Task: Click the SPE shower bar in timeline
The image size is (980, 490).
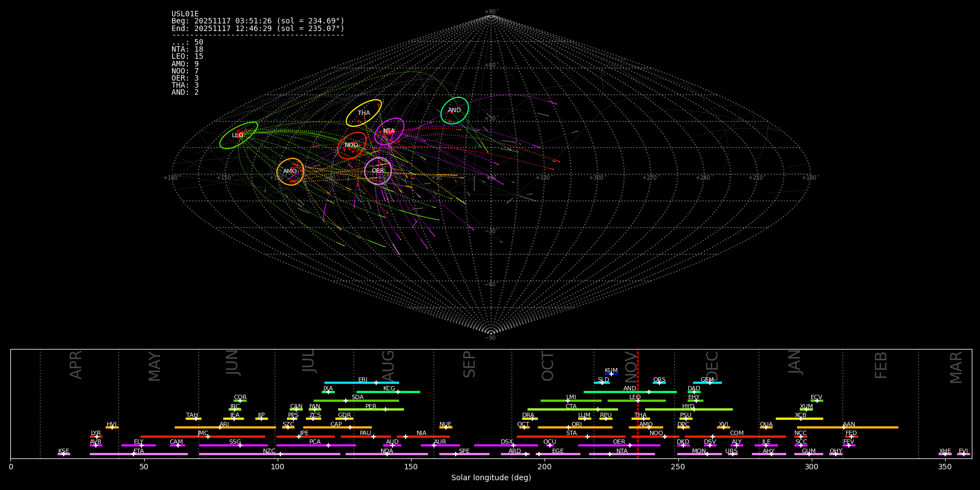Action: point(464,454)
